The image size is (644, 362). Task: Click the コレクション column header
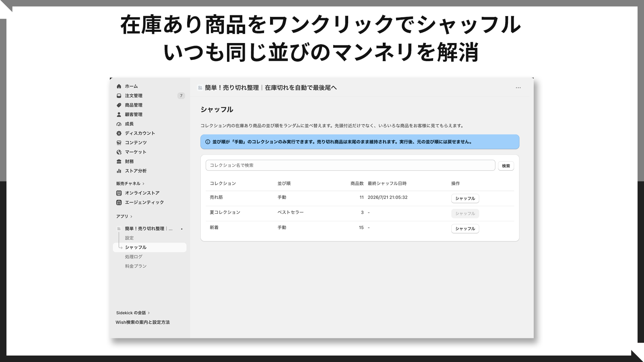point(223,183)
